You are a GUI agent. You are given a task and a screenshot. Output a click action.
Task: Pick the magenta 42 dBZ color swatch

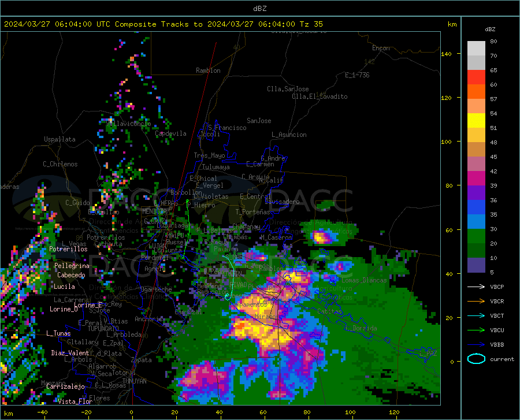pyautogui.click(x=476, y=178)
